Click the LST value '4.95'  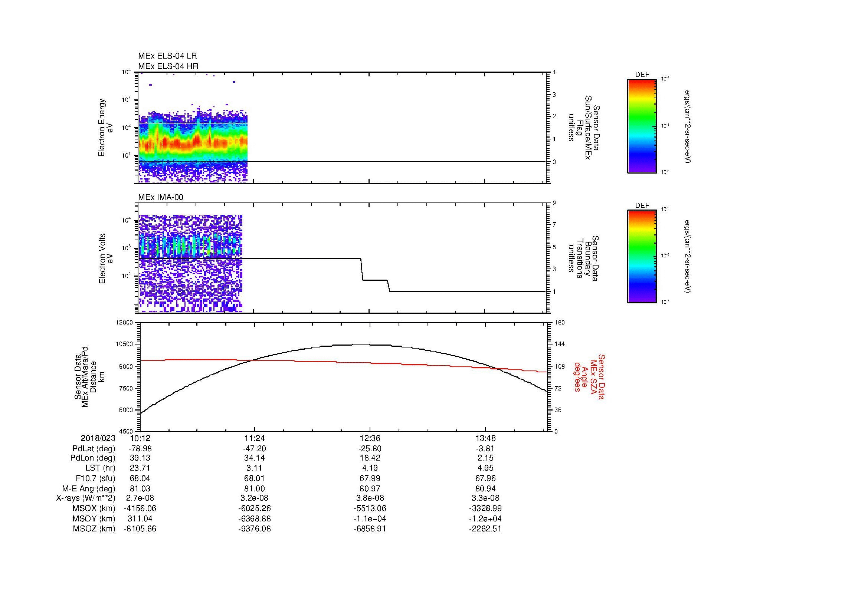pos(485,468)
